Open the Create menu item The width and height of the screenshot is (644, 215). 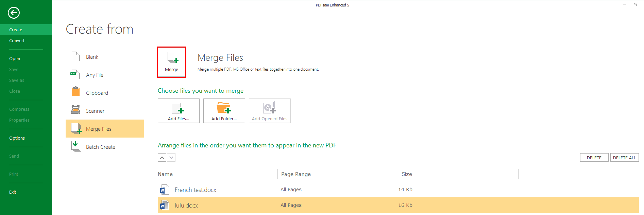click(x=26, y=30)
